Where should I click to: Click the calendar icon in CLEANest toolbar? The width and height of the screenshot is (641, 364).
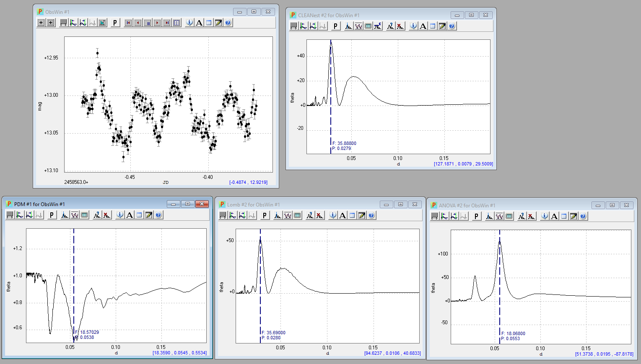433,26
